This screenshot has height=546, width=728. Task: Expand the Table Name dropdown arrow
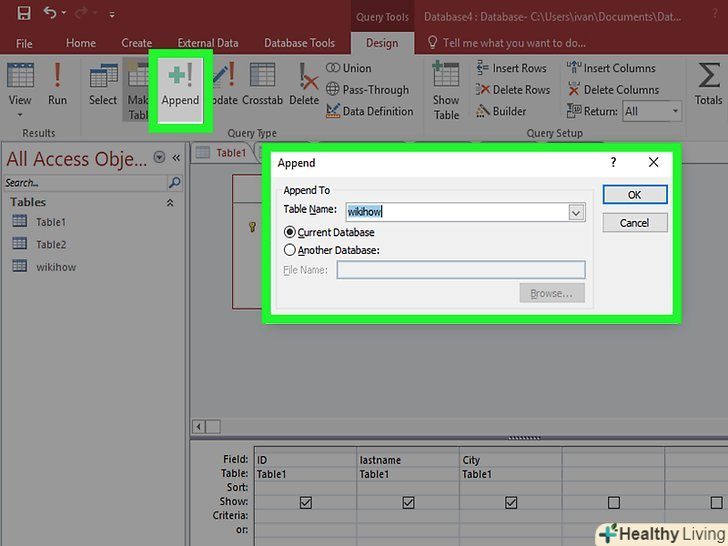[576, 212]
